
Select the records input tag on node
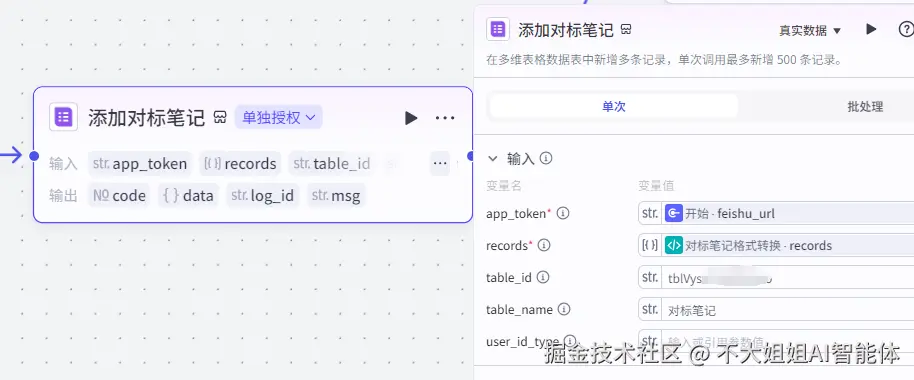(240, 164)
